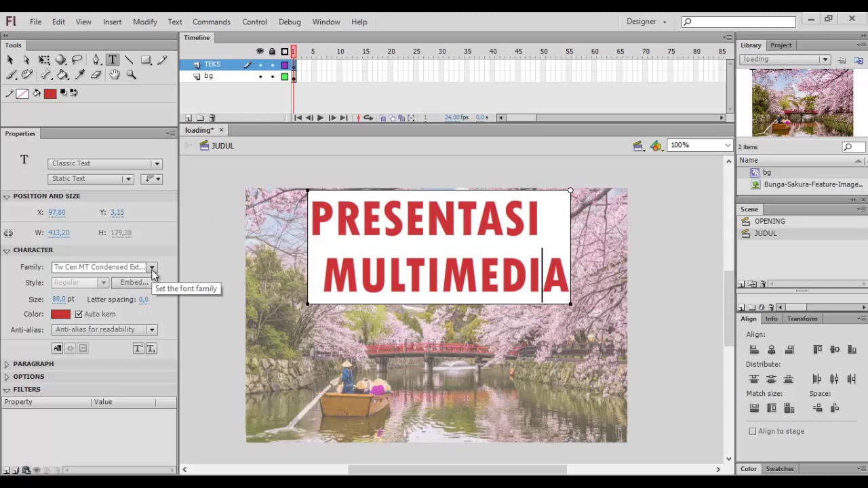
Task: Select the Lasso tool
Action: tap(77, 60)
